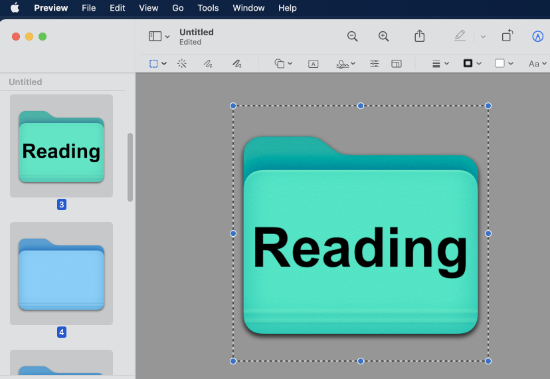
Task: Expand the sidebar view options chevron
Action: pos(167,36)
